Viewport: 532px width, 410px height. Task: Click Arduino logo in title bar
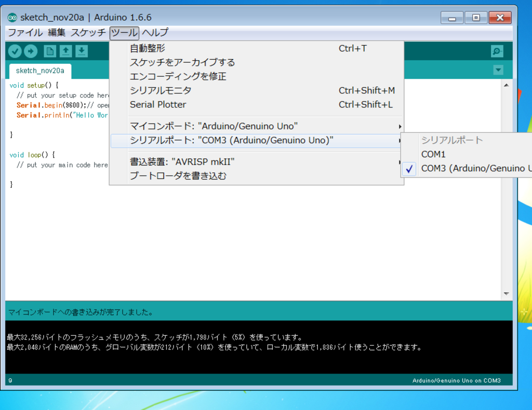(x=12, y=17)
